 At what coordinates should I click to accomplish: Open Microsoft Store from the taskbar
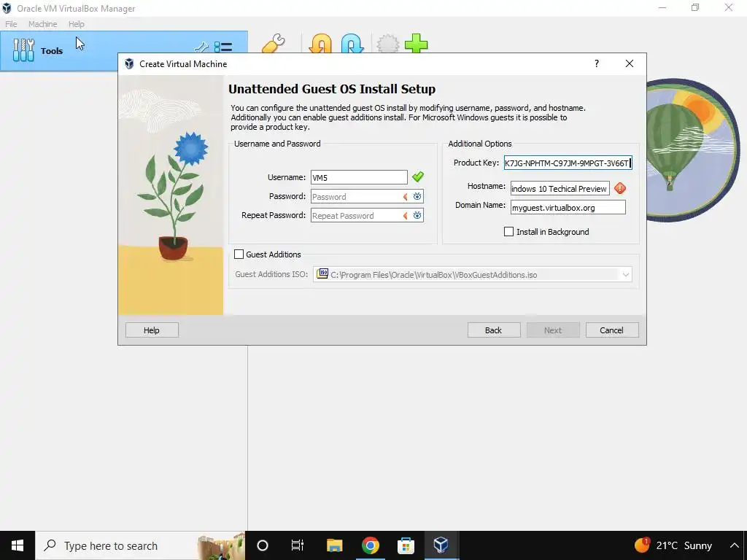click(x=406, y=545)
